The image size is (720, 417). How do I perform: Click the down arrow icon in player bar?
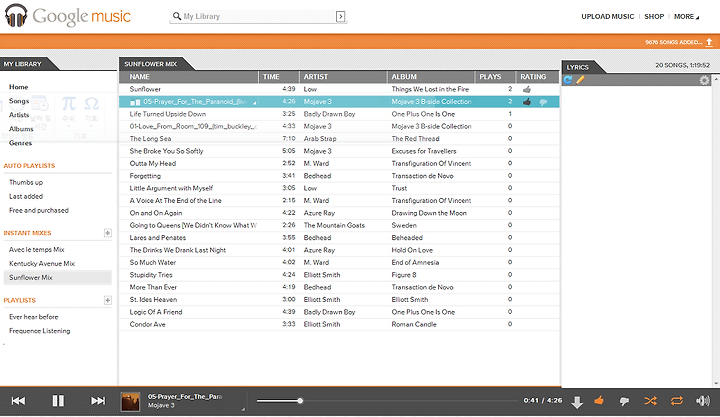click(577, 402)
